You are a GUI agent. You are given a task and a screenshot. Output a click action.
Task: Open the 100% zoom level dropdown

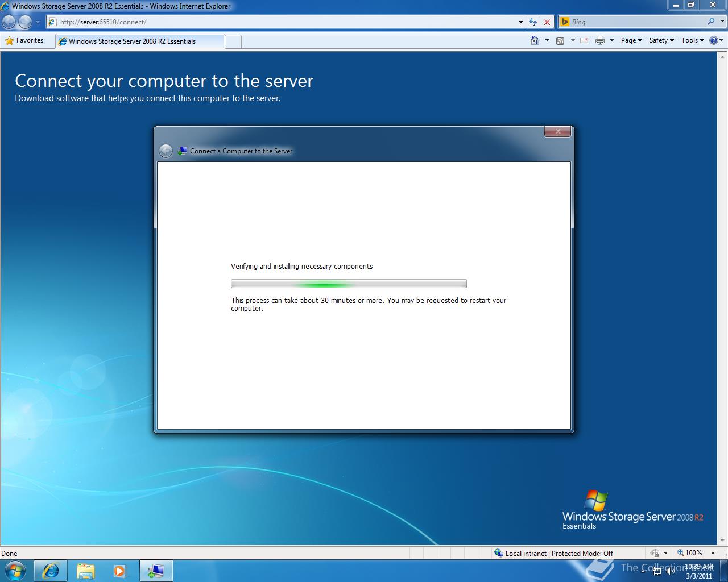coord(713,553)
